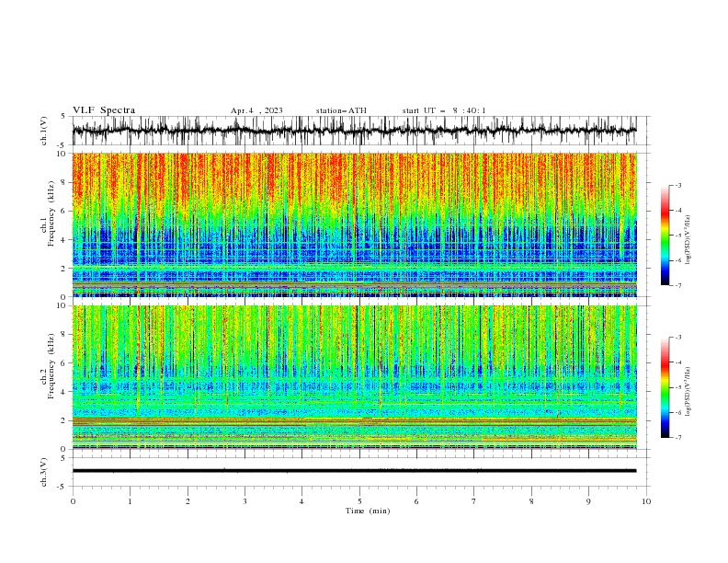Click the lower color scale bar for ch.2
Viewport: 728px width, 563px height.
tap(665, 387)
